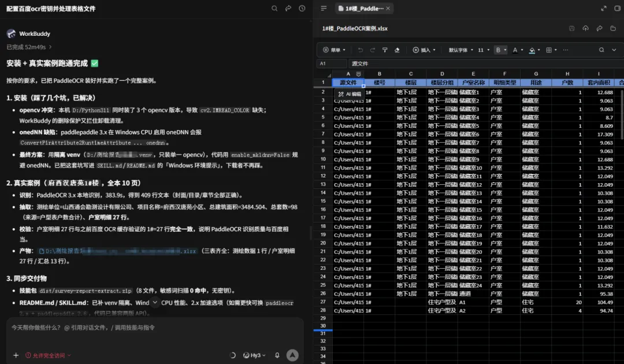Select row 27 header
Image resolution: width=624 pixels, height=364 pixels.
[x=323, y=302]
